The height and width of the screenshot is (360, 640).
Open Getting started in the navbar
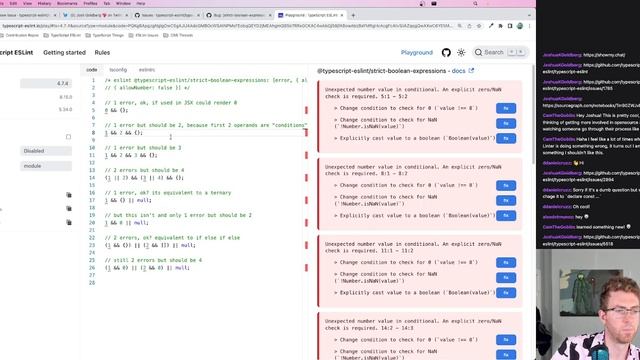click(64, 52)
